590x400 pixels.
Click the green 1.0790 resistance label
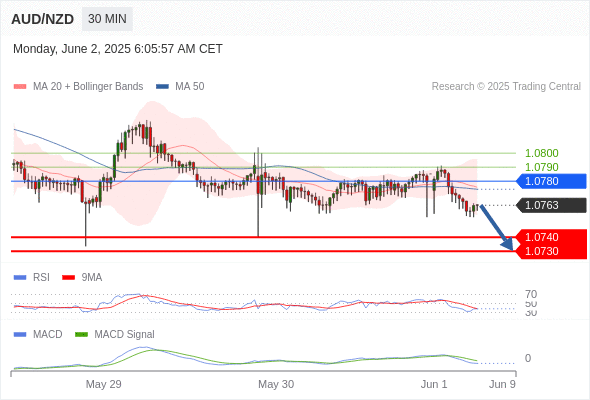point(542,167)
